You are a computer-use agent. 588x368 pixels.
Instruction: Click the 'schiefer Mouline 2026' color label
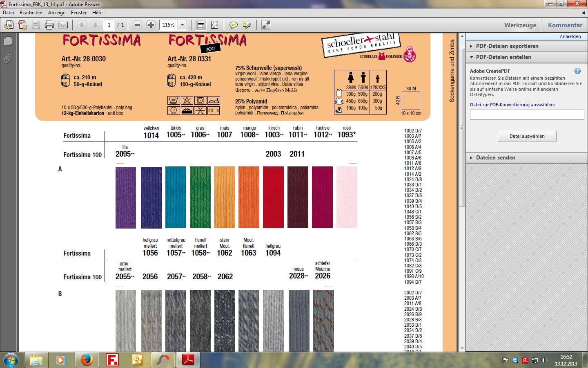pyautogui.click(x=323, y=270)
